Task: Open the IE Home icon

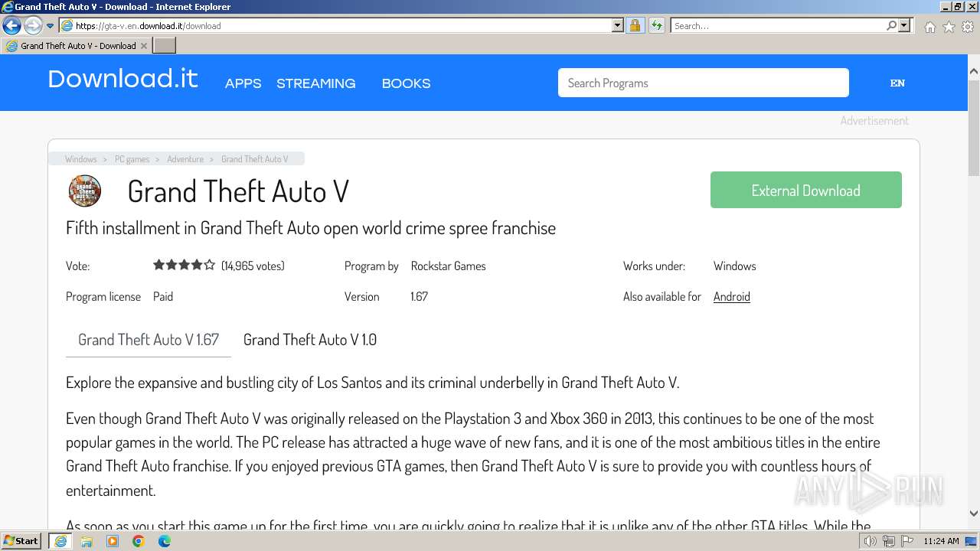Action: tap(929, 27)
